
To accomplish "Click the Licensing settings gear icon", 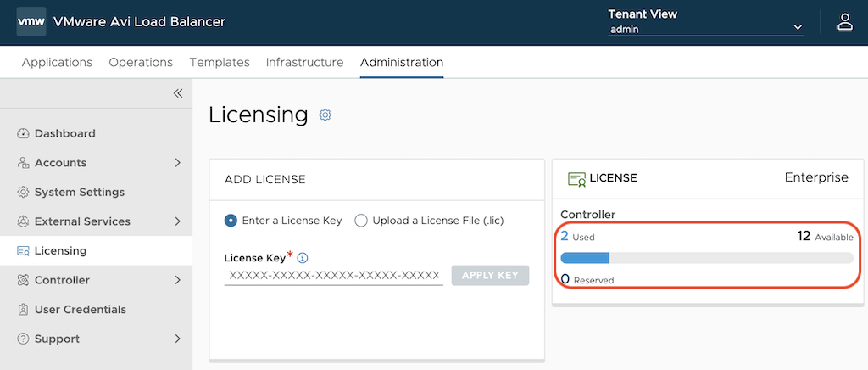I will pos(325,115).
